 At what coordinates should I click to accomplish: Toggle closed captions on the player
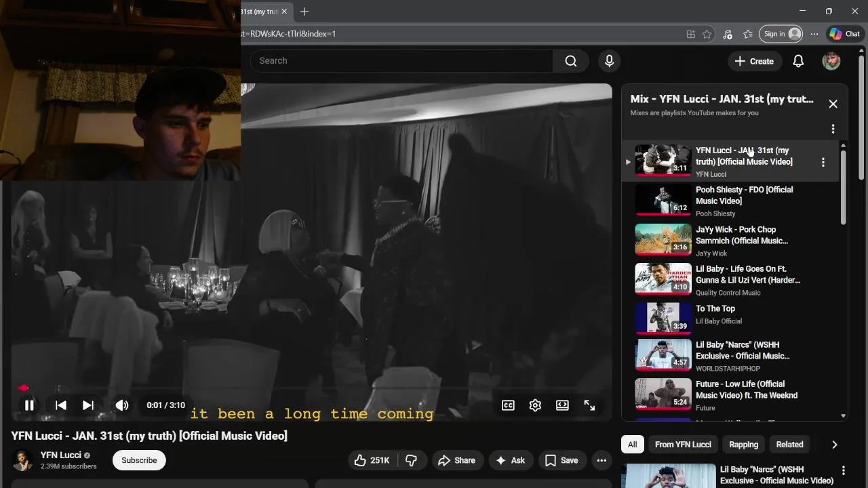click(x=508, y=405)
